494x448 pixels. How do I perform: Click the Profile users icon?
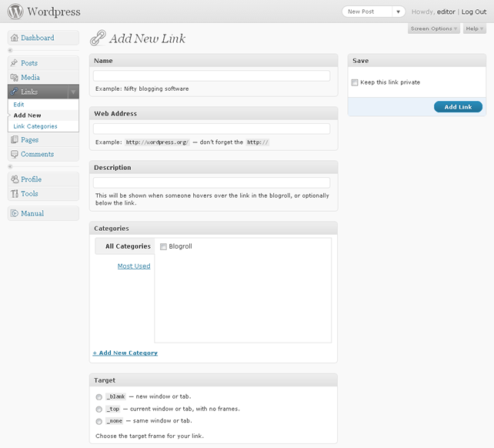(14, 179)
